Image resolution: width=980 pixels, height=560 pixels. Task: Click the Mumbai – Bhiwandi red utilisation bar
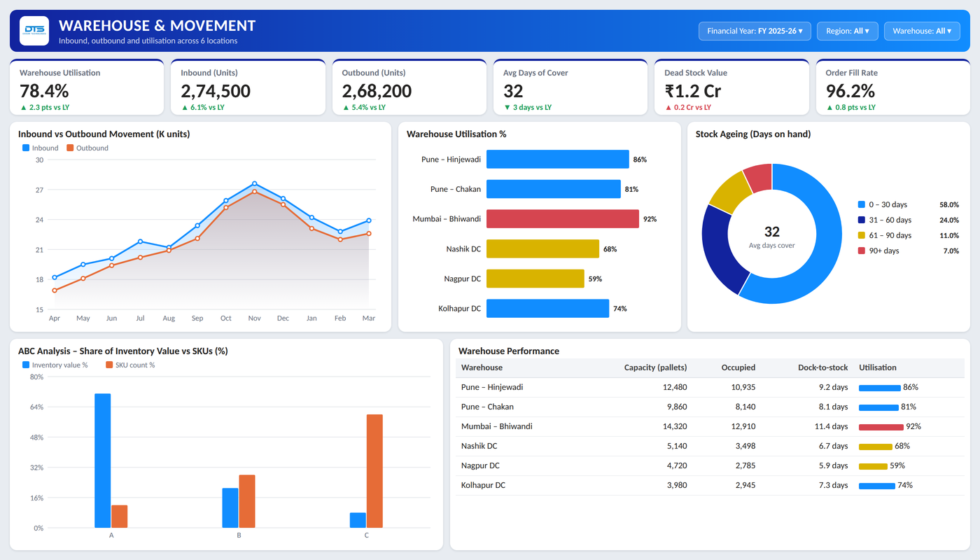(563, 219)
